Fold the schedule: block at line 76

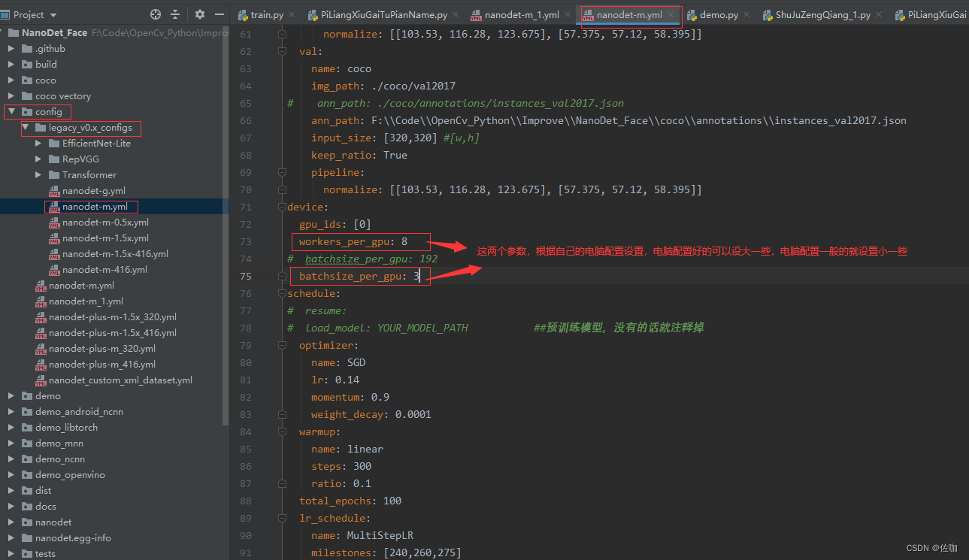(282, 294)
